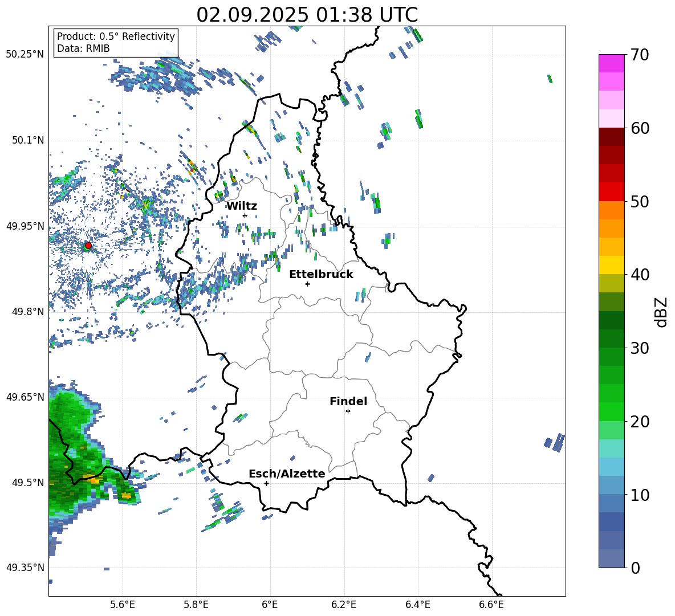
Task: Click the red radar site marker dot
Action: pyautogui.click(x=88, y=245)
